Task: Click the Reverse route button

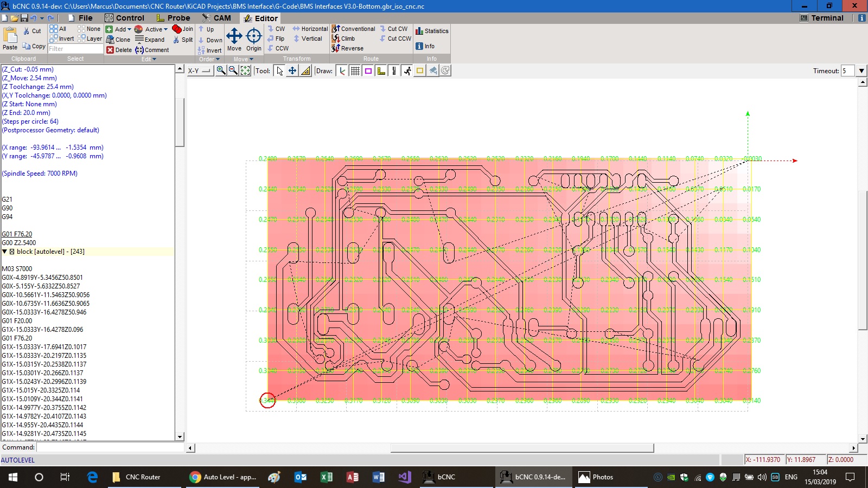Action: click(x=347, y=48)
